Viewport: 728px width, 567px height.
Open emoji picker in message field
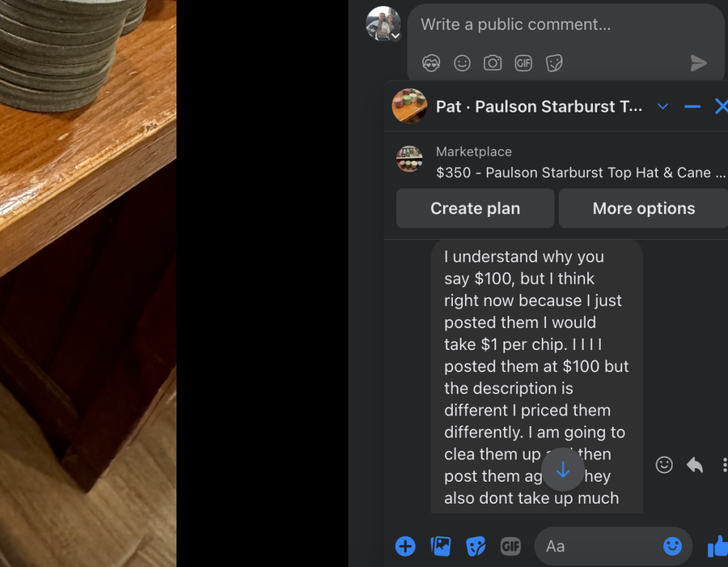[673, 546]
